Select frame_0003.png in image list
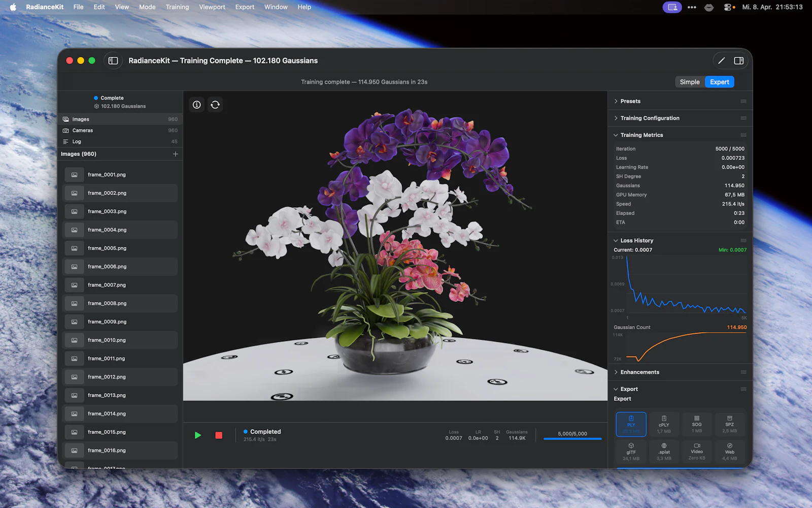This screenshot has width=812, height=508. point(120,211)
